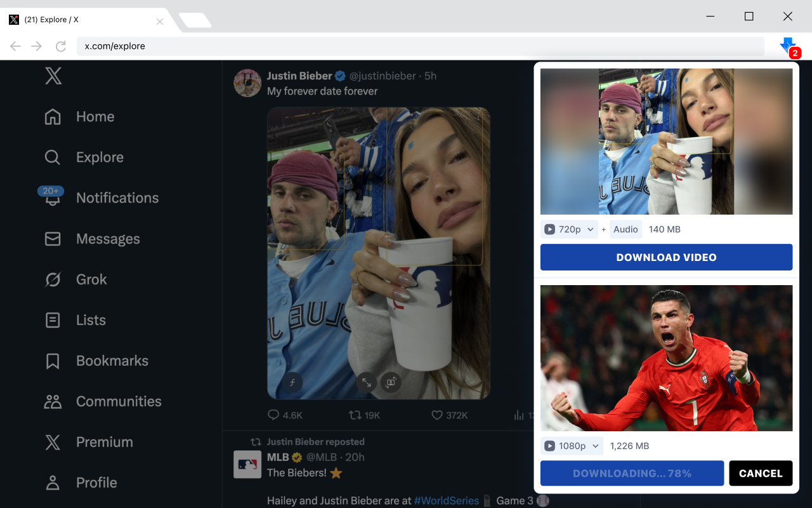Open the #WorldSeries hashtag link

(x=447, y=500)
